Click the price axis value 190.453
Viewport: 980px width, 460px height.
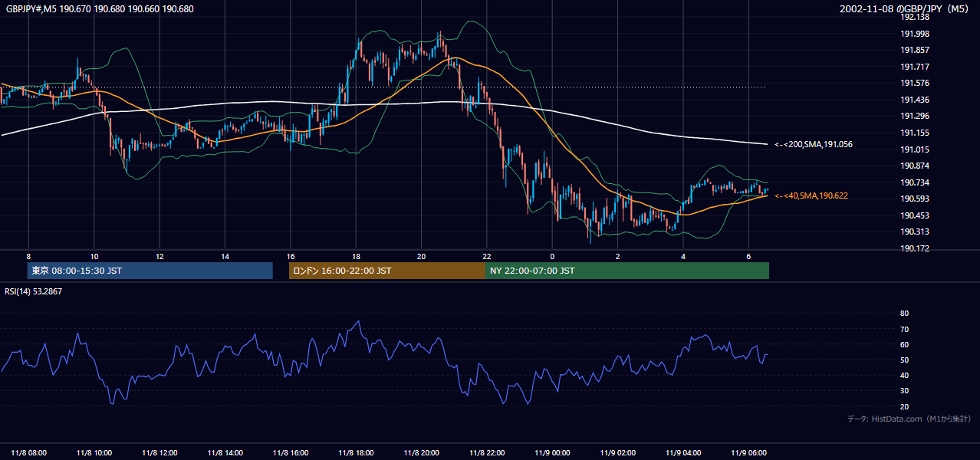tap(915, 215)
